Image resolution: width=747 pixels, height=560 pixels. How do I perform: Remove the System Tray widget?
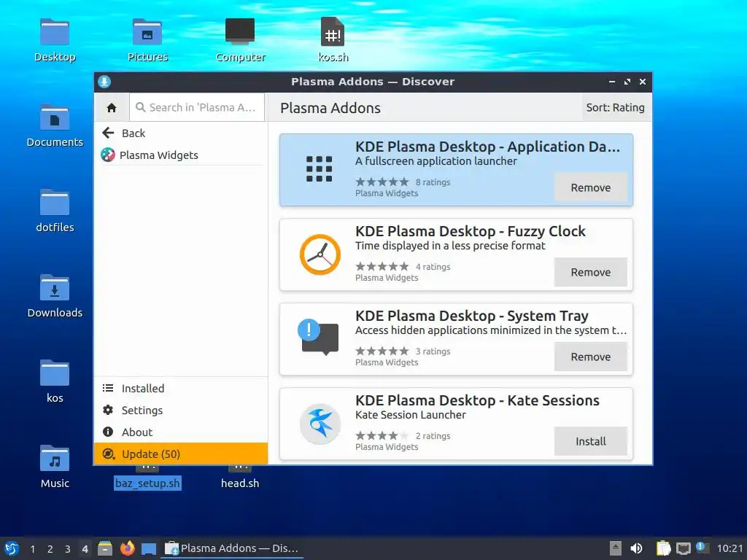tap(591, 357)
